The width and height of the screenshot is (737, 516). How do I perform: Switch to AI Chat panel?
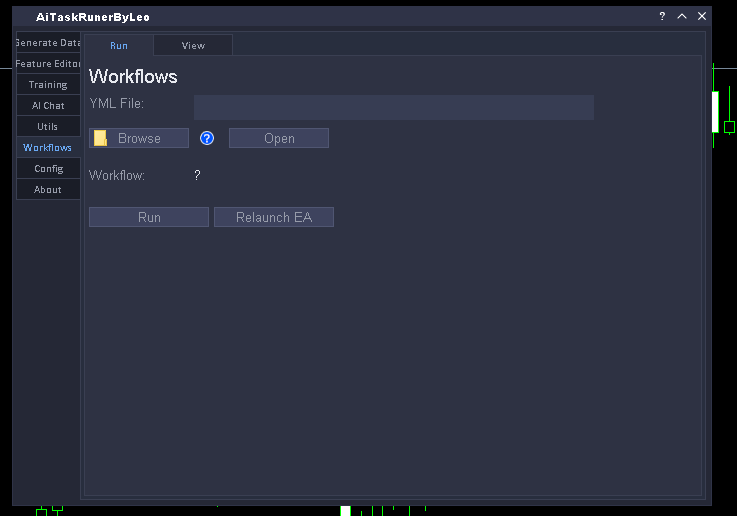48,106
